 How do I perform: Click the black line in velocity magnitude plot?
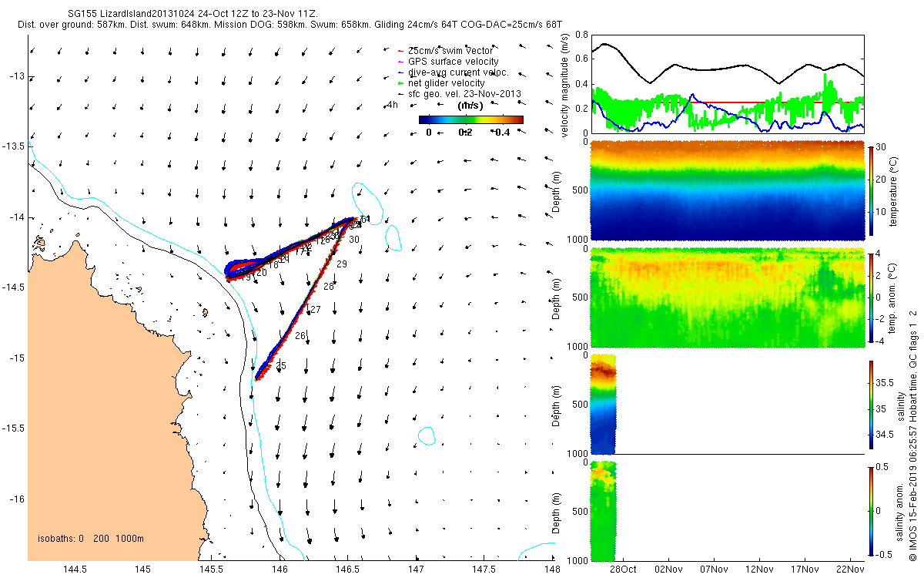click(727, 69)
